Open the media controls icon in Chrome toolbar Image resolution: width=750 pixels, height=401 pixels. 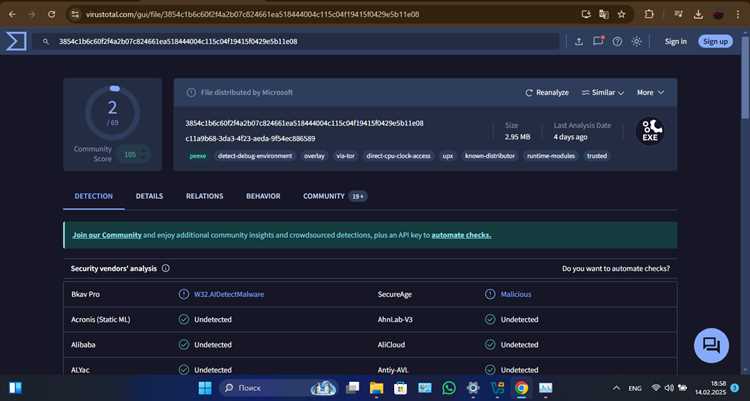pos(678,14)
